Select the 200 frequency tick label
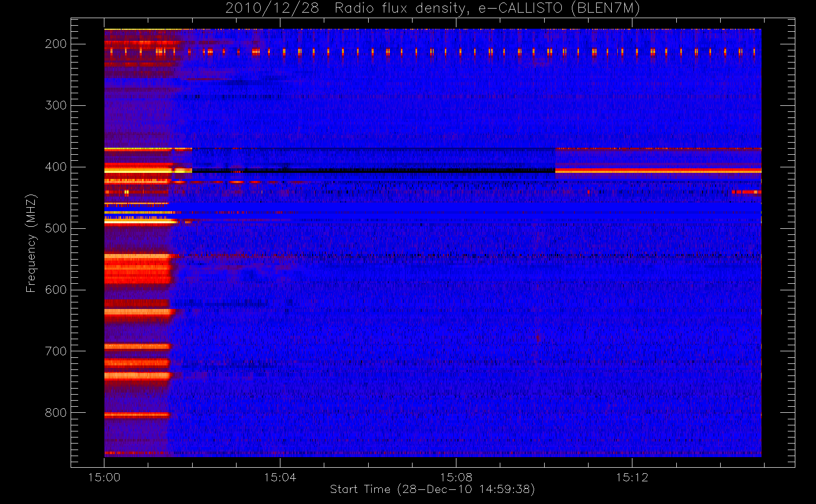 55,44
